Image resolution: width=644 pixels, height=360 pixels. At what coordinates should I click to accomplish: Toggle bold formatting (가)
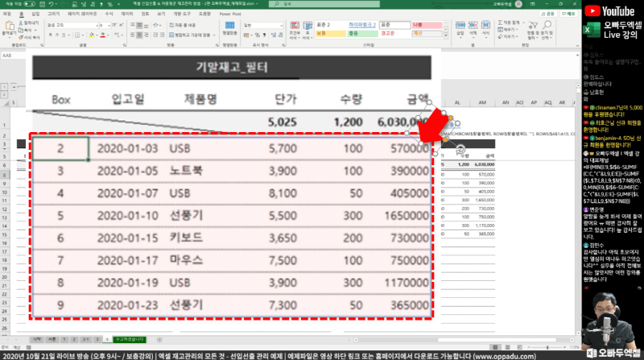tap(51, 35)
